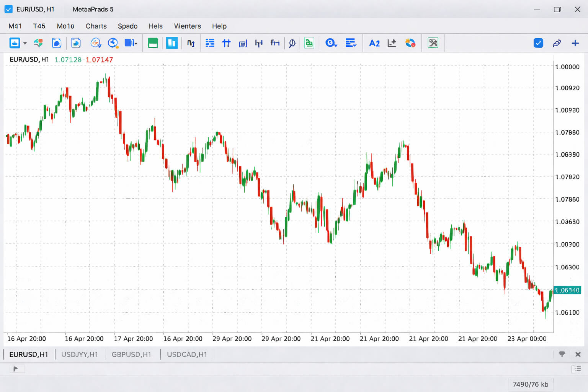Open the blue magnifier zoom dropdown

coord(331,43)
